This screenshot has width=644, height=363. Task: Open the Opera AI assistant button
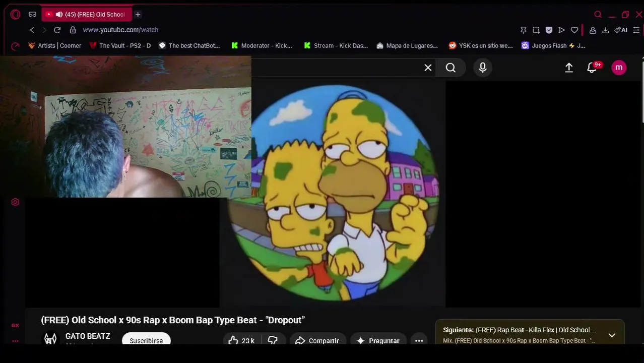tap(621, 30)
